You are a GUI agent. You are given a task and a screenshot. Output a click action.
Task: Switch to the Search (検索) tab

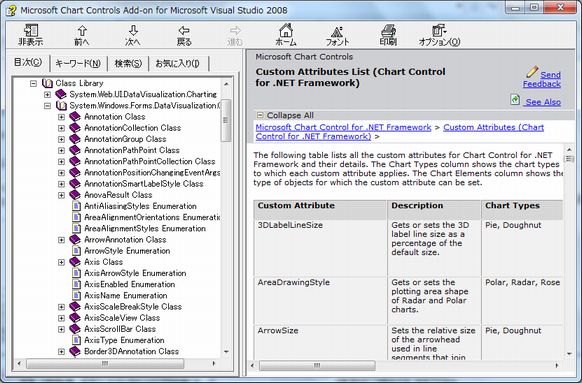(x=128, y=63)
